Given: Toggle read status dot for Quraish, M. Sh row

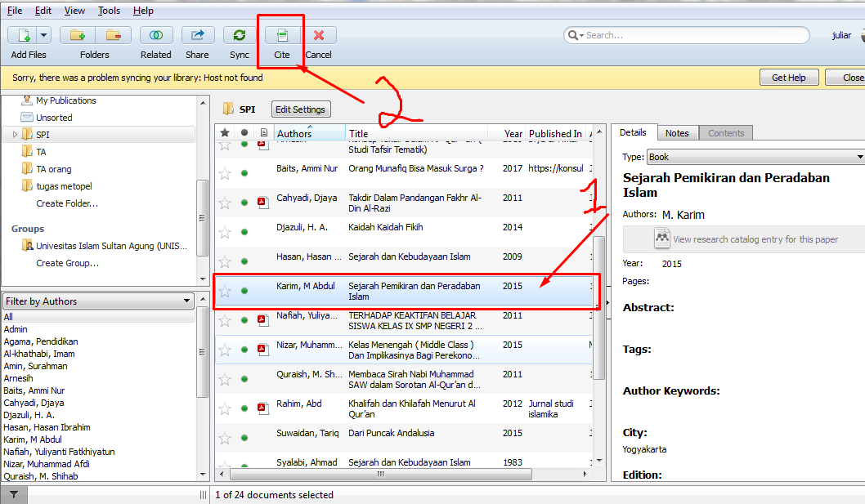Looking at the screenshot, I should coord(244,379).
